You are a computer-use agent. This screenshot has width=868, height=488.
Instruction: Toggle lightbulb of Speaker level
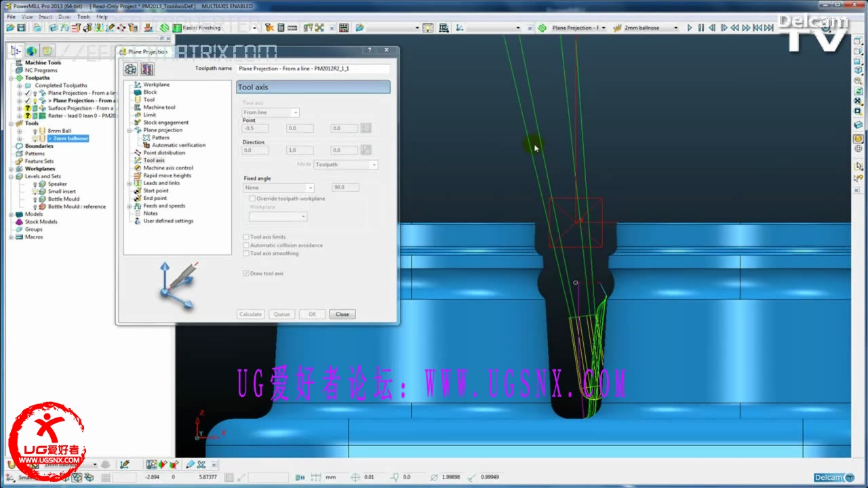[35, 184]
